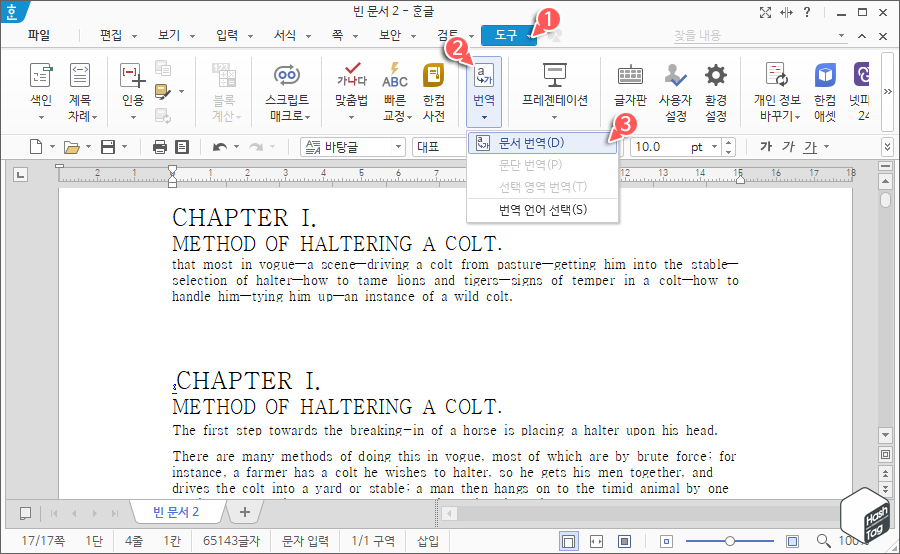Switch to page layout view icon

(568, 541)
